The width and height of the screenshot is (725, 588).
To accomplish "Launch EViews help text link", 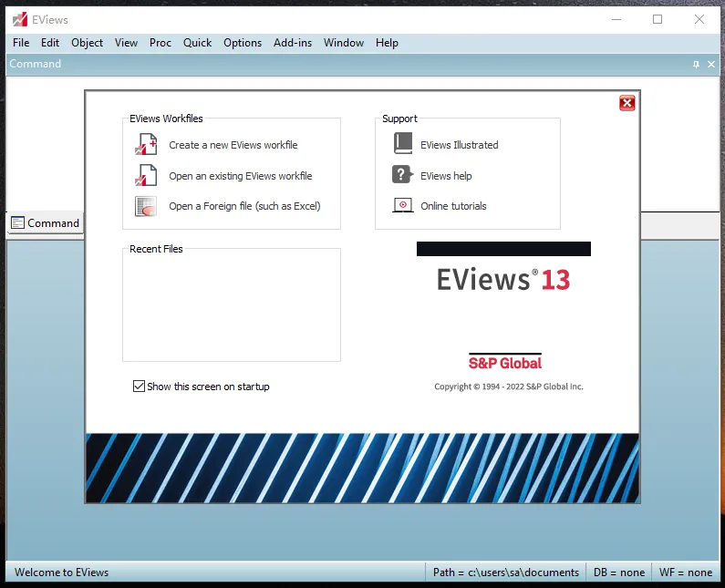I will [x=446, y=176].
